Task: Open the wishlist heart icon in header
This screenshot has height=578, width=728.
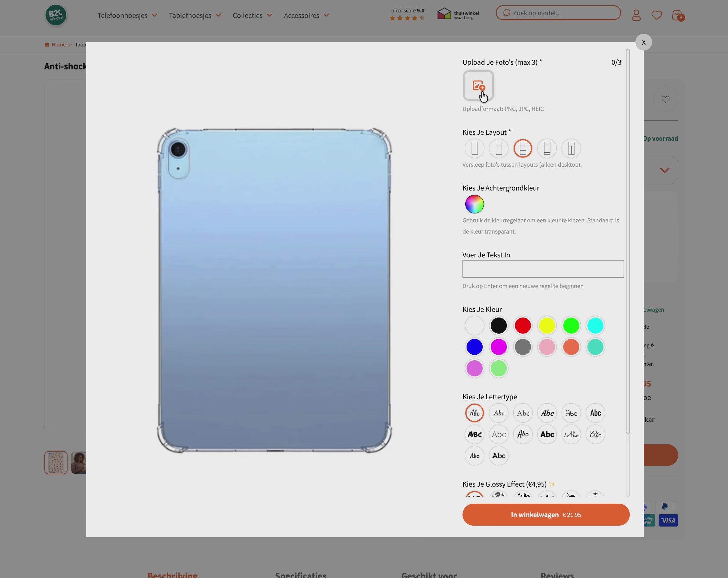Action: pos(656,15)
